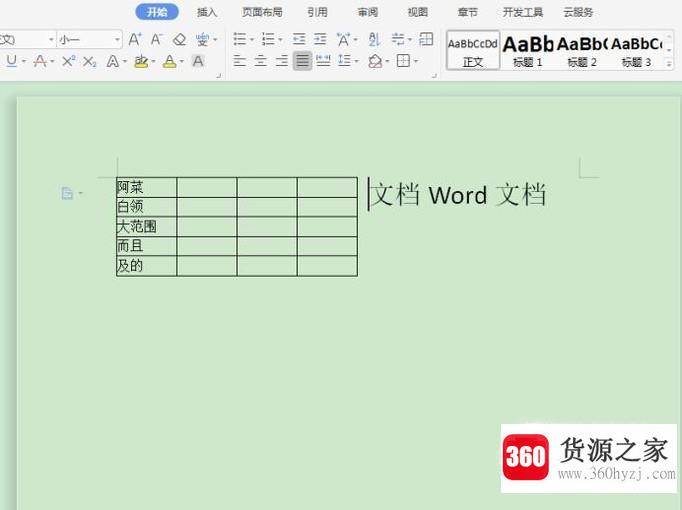Expand the line spacing dropdown arrow
The height and width of the screenshot is (510, 682).
[x=357, y=61]
